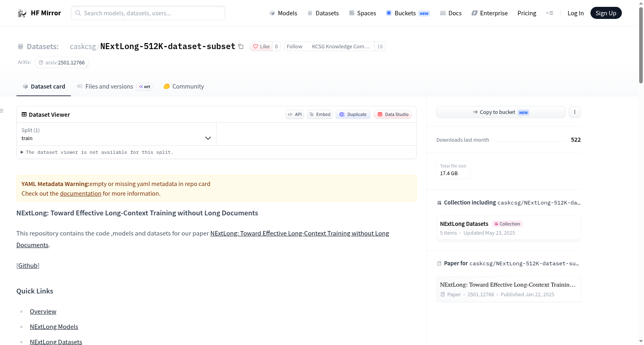Screen dimensions: 644x345
Task: Go to Models in the navigation
Action: (x=283, y=13)
